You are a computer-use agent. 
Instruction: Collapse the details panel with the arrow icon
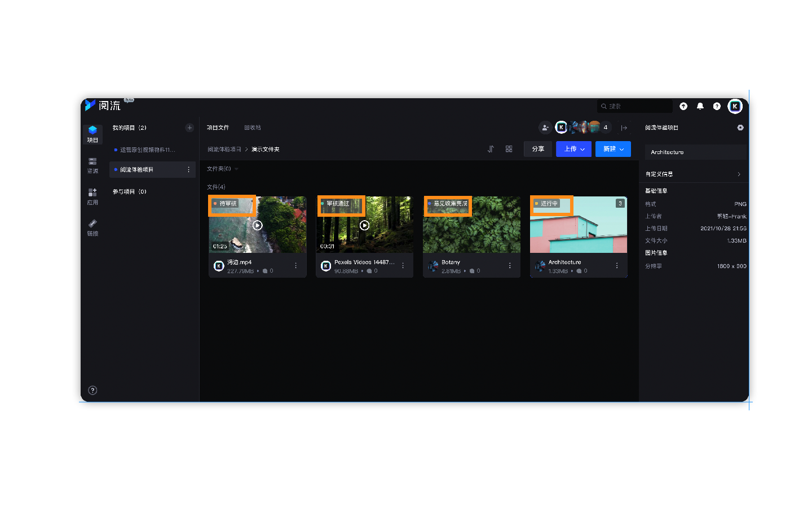[x=624, y=128]
